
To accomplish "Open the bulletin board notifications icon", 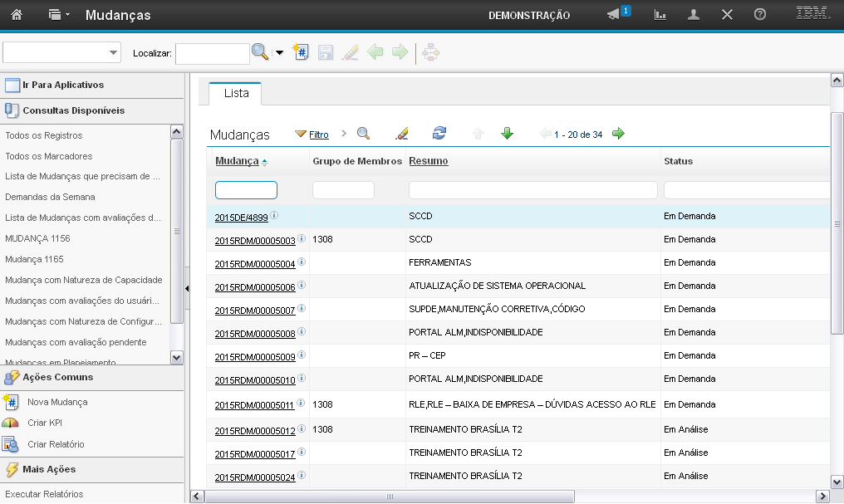I will (x=615, y=15).
